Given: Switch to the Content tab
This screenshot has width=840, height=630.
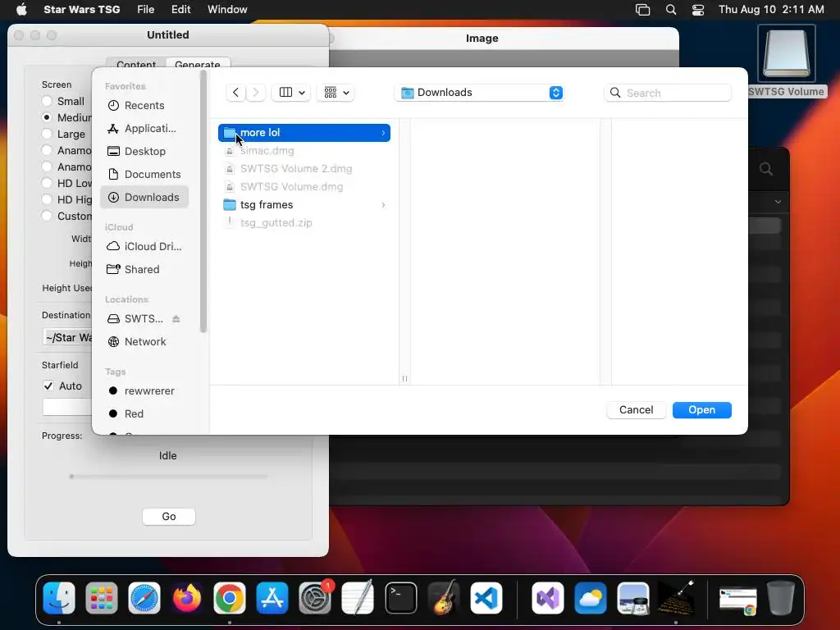Looking at the screenshot, I should pyautogui.click(x=136, y=64).
